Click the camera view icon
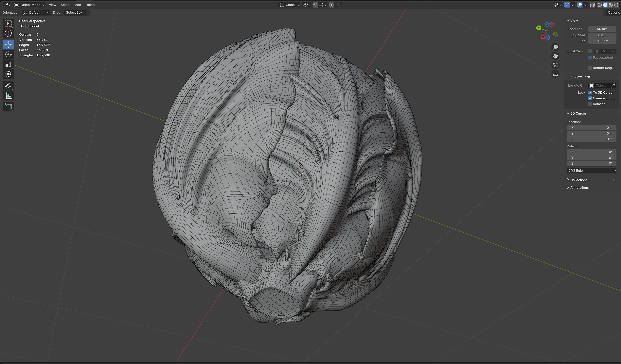Screen dimensions: 621x364 pos(555,65)
